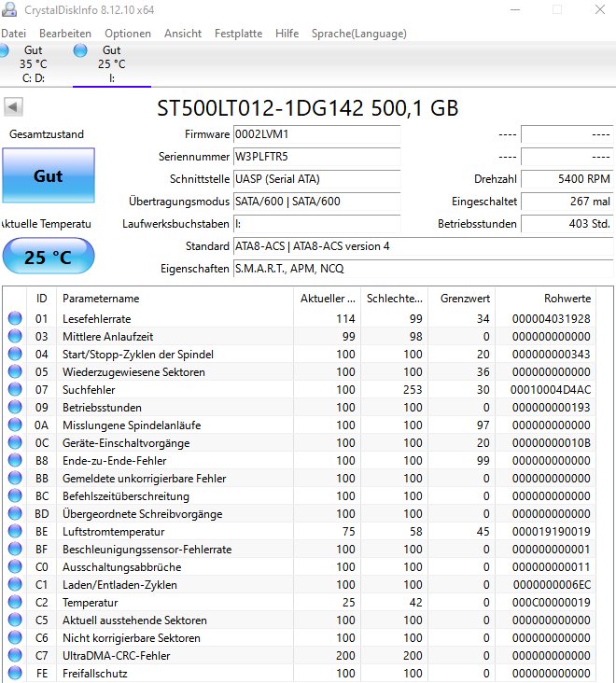Viewport: 616px width, 683px height.
Task: Click the Gesamtzustand label
Action: [47, 134]
